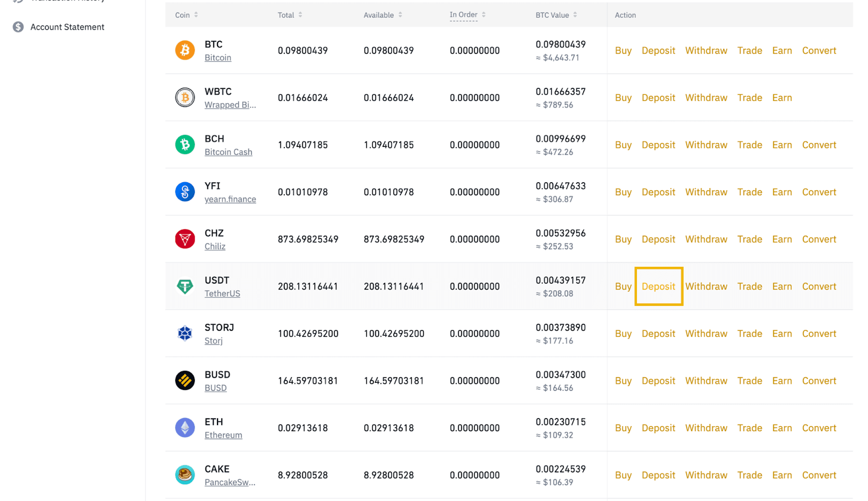Click the In Order column header
This screenshot has width=868, height=501.
(464, 15)
